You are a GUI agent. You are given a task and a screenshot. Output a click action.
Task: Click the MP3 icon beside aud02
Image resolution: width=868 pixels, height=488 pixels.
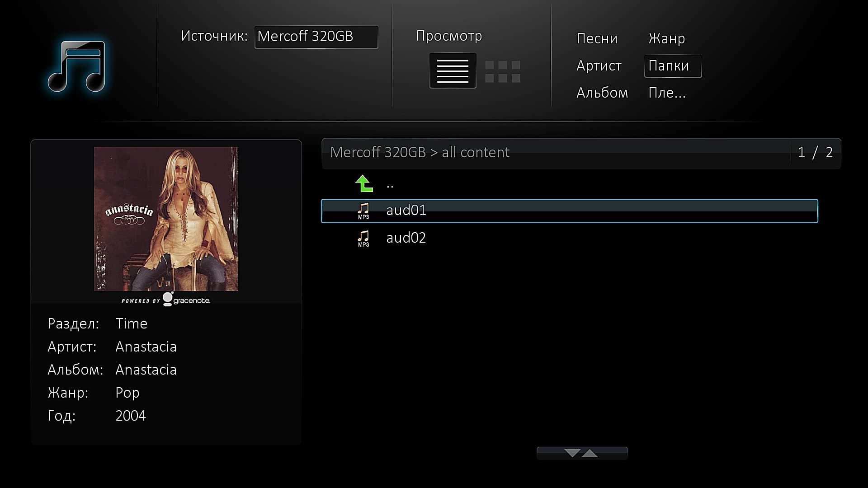click(x=363, y=238)
